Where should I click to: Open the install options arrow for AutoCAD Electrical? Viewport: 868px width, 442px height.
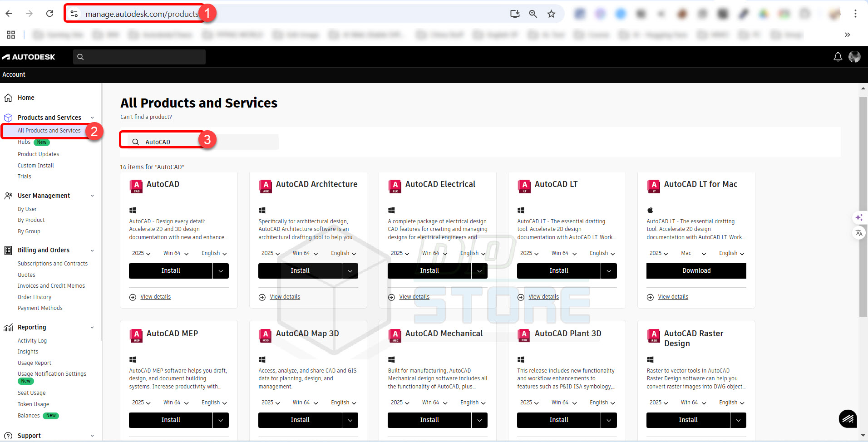[x=479, y=271]
